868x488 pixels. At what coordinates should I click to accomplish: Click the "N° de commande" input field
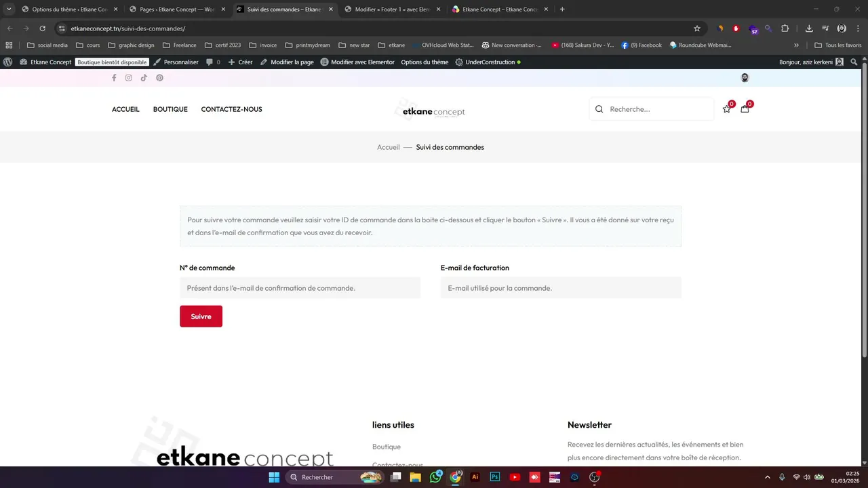[x=300, y=288]
